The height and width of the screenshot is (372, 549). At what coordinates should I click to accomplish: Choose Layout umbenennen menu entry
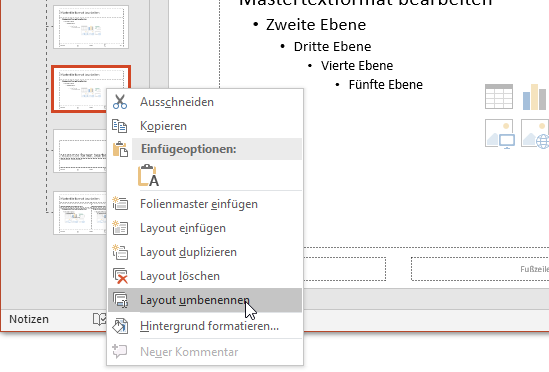click(x=205, y=300)
